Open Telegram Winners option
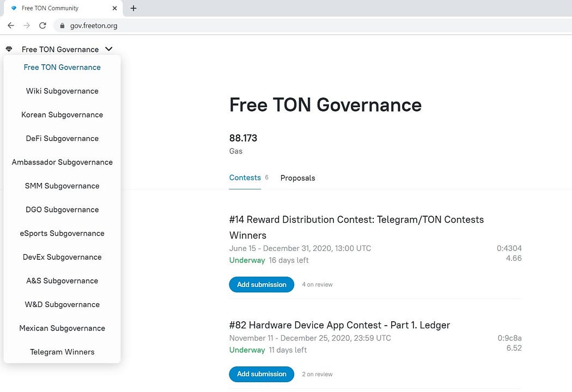 tap(62, 352)
